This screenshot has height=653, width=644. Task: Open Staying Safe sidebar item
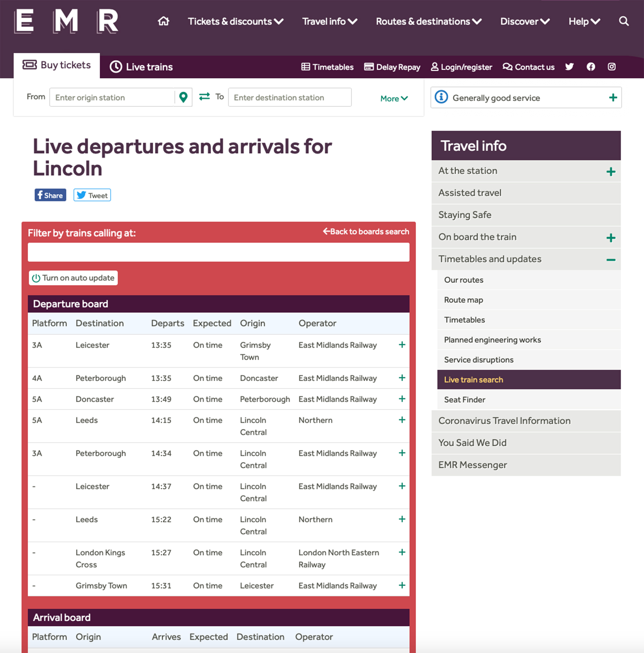526,215
